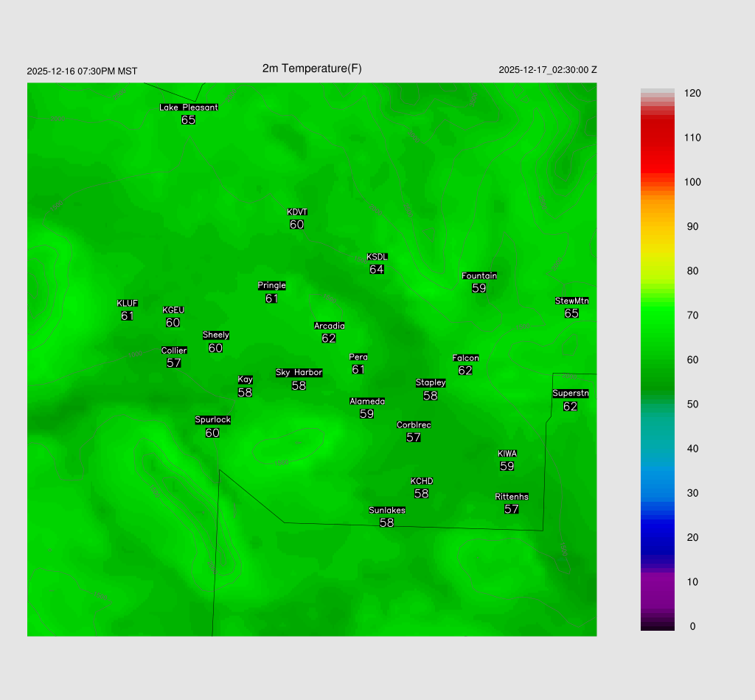The width and height of the screenshot is (755, 700).
Task: Click the Lake Pleasant station label
Action: pos(189,108)
